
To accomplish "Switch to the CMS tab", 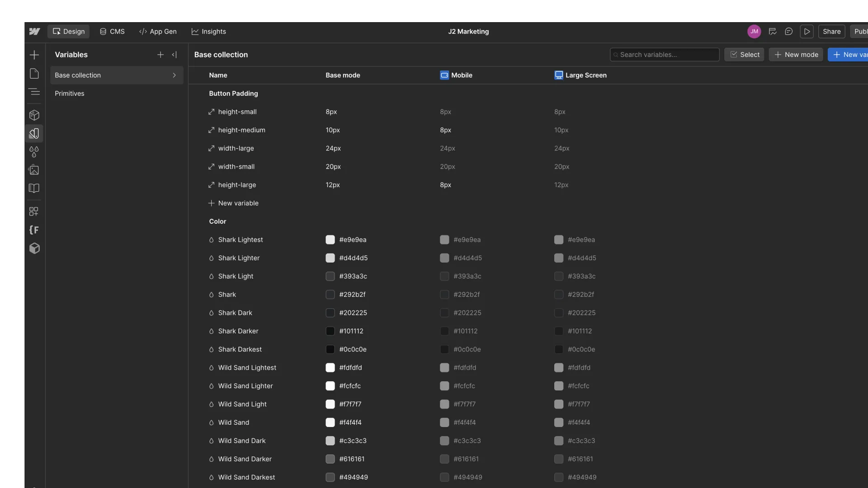I will [112, 32].
